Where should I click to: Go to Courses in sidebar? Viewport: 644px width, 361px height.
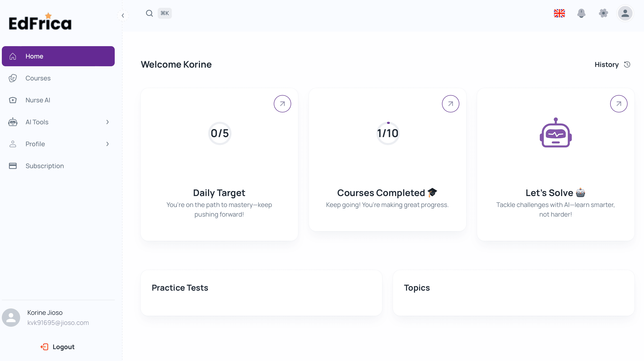pyautogui.click(x=38, y=78)
